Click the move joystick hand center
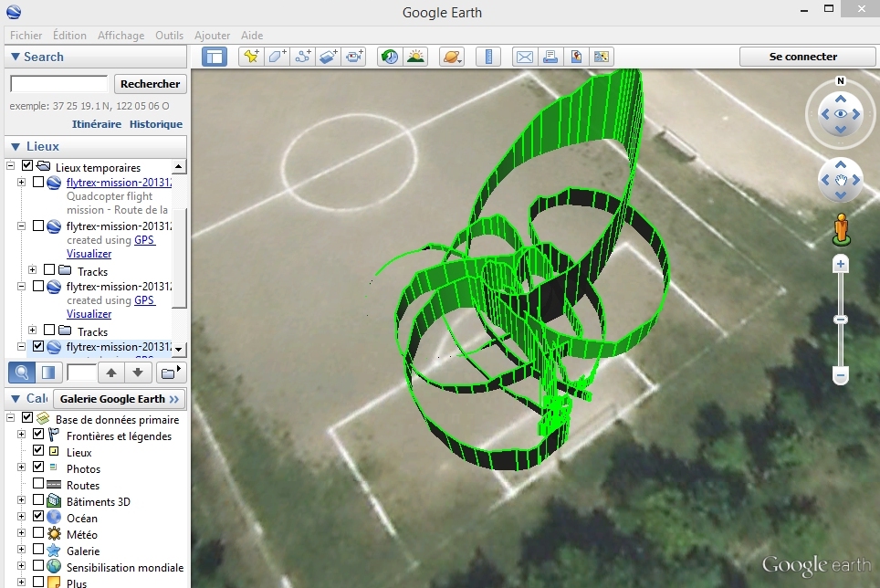 coord(840,180)
